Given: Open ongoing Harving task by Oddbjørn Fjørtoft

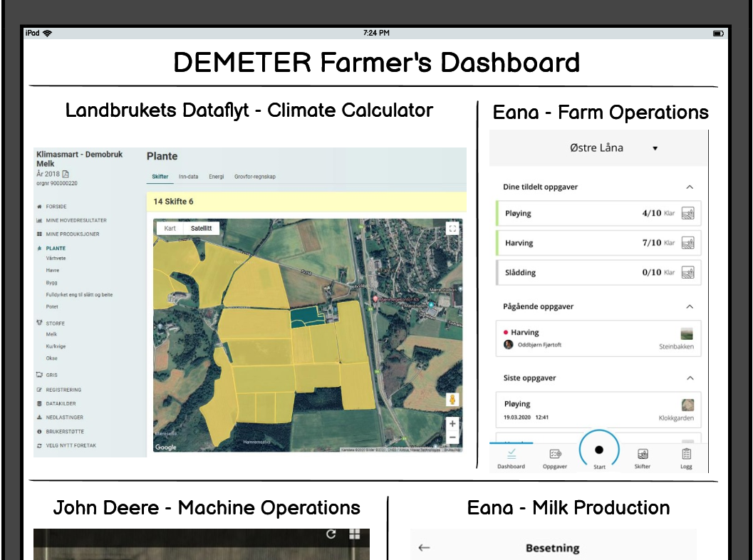Looking at the screenshot, I should pyautogui.click(x=598, y=338).
